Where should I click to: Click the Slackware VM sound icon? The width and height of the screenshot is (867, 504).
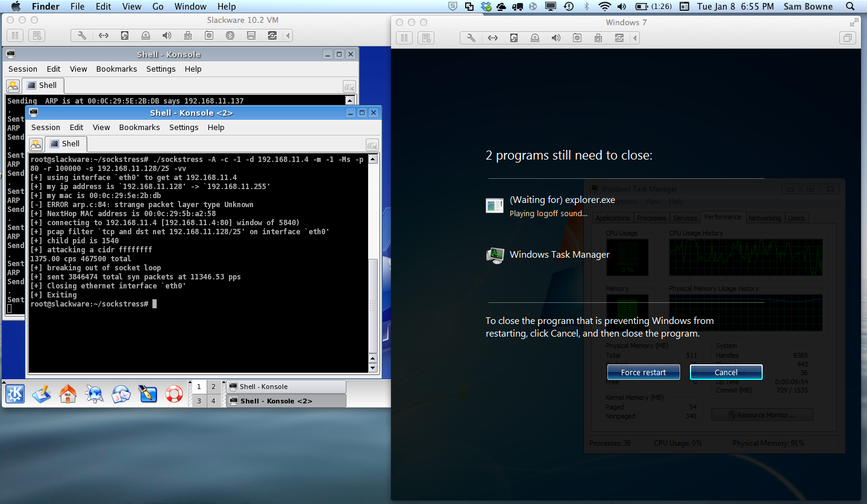coord(167,36)
